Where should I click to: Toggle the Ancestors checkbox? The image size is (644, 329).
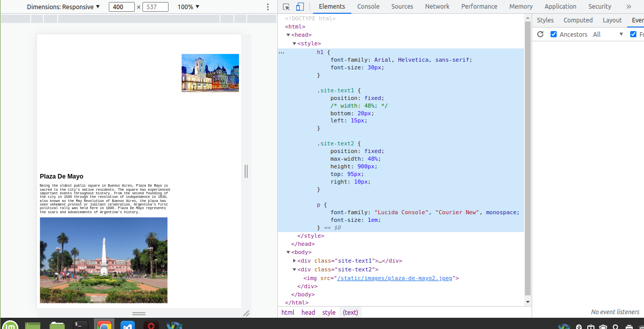tap(554, 34)
